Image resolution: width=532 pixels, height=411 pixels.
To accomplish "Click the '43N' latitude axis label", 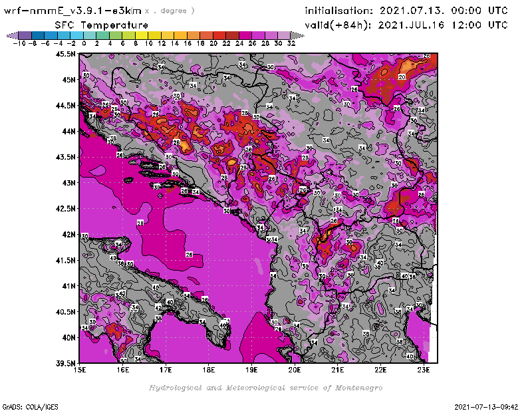I will [69, 183].
